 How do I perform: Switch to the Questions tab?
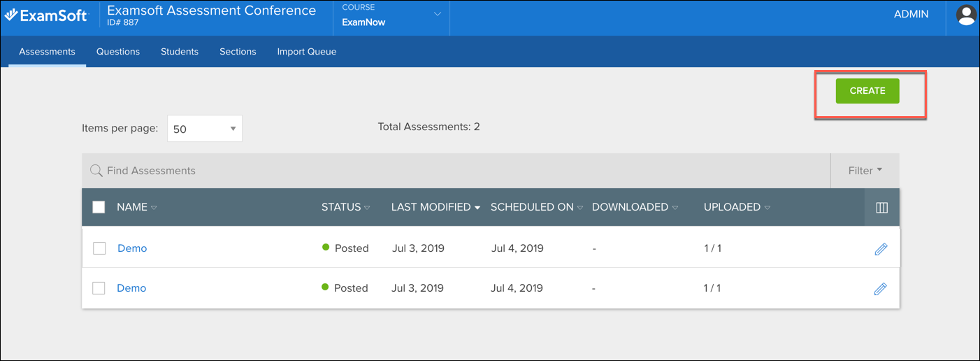(118, 52)
